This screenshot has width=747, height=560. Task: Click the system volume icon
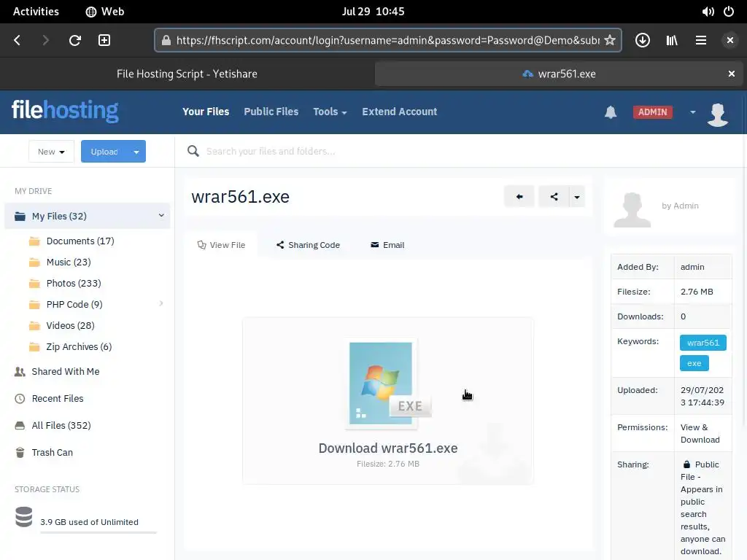[708, 12]
